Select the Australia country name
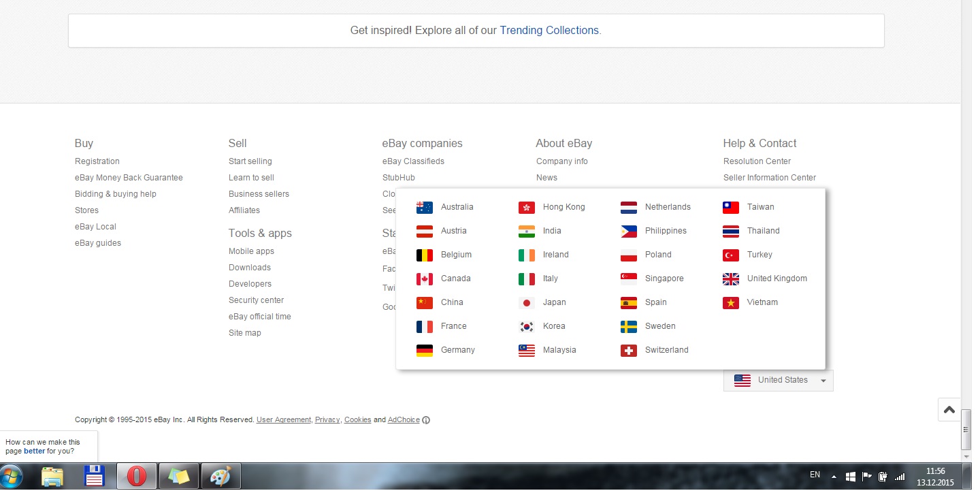980x493 pixels. 457,207
